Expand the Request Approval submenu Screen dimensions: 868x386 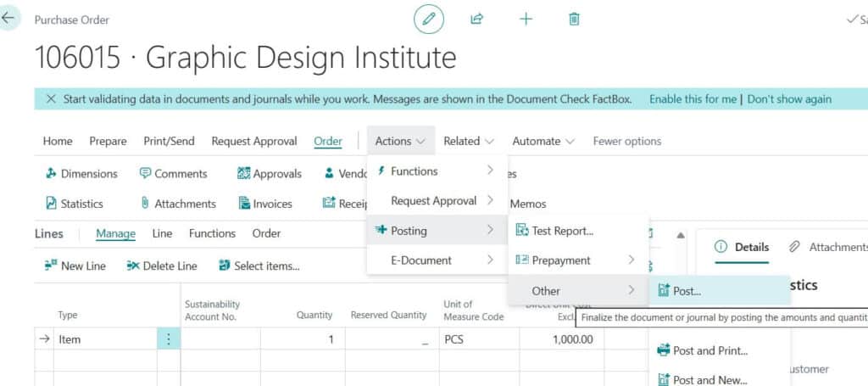(437, 200)
